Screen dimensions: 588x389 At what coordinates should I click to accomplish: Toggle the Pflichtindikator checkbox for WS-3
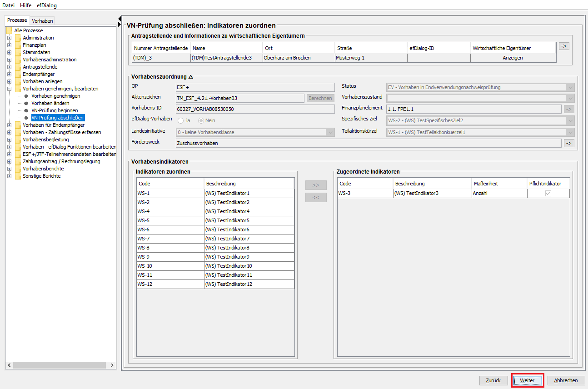548,193
